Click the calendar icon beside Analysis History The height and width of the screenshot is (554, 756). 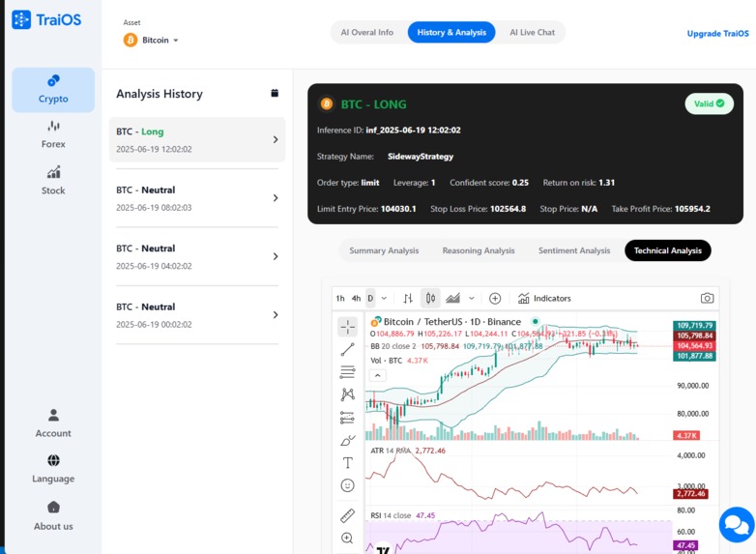pos(275,93)
